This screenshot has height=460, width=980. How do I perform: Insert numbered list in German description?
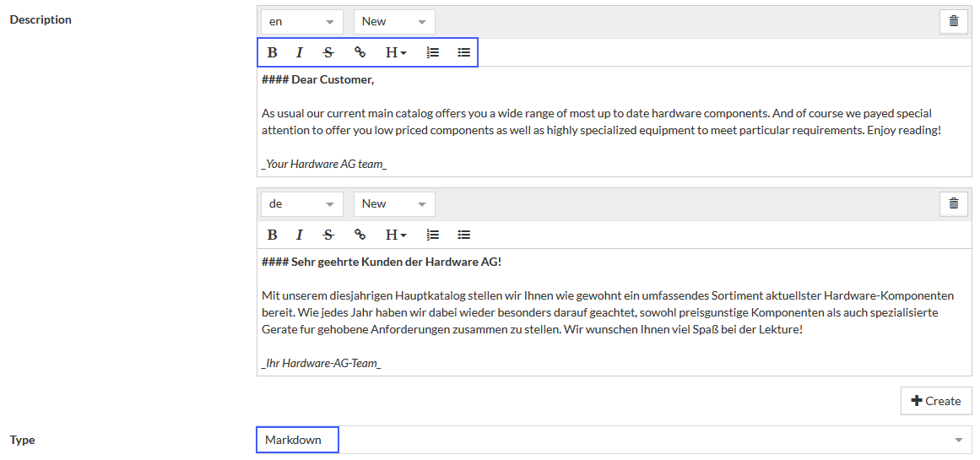pos(432,235)
